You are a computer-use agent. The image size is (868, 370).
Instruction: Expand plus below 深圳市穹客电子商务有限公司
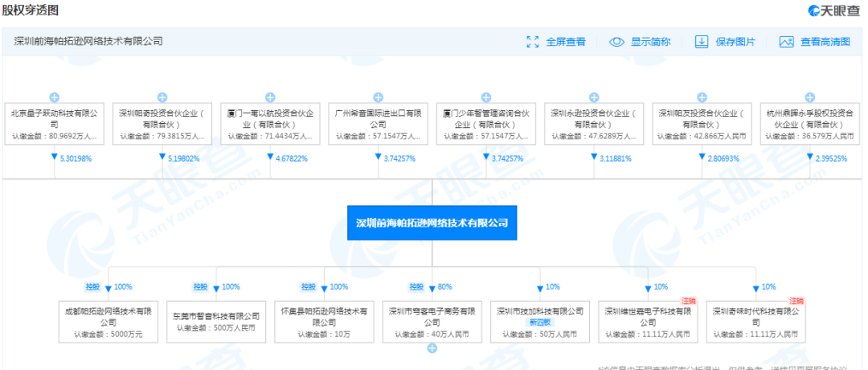coord(432,348)
